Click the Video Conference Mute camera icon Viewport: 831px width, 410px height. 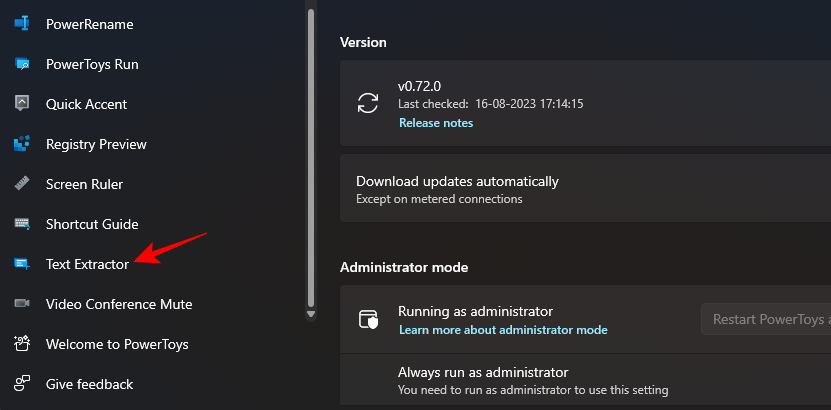(22, 304)
